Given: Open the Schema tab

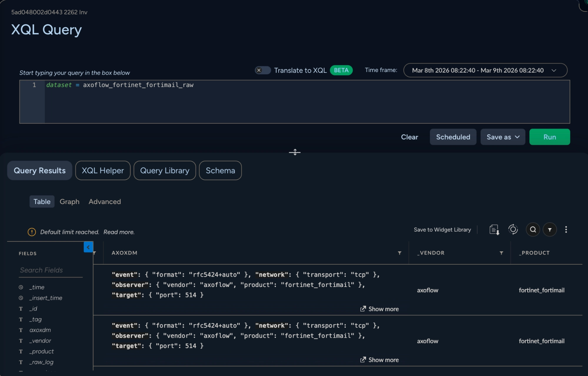Looking at the screenshot, I should point(220,171).
